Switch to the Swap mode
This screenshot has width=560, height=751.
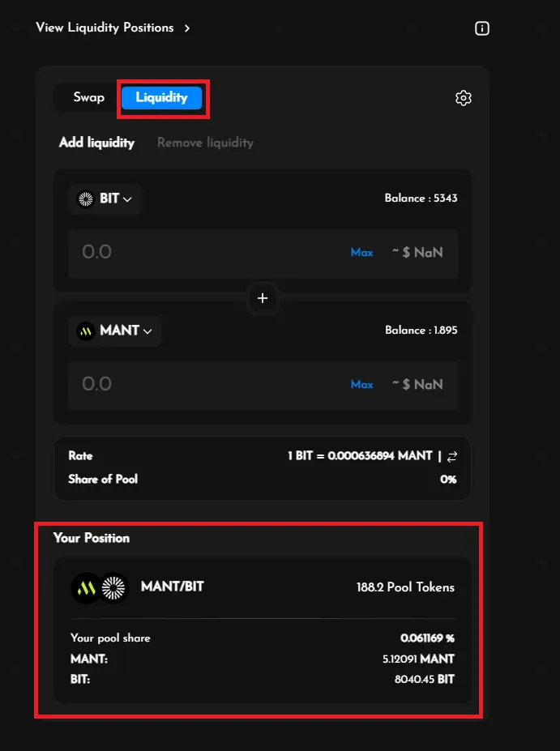[88, 97]
